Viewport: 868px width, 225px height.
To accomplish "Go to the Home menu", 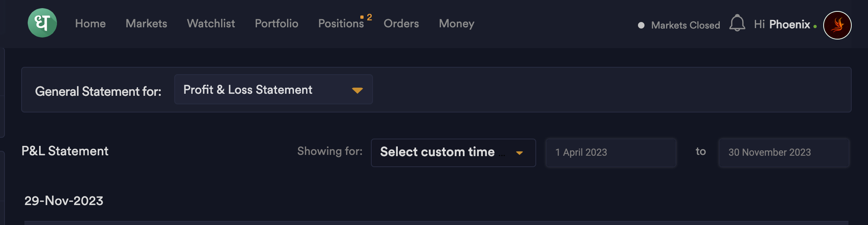I will click(90, 24).
